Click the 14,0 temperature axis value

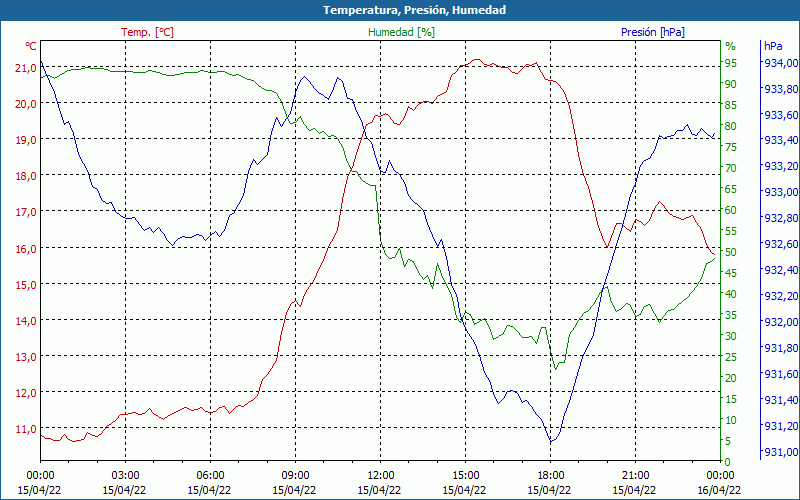26,320
